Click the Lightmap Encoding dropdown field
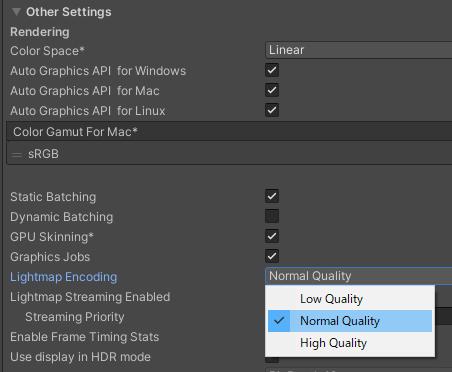 click(x=359, y=276)
